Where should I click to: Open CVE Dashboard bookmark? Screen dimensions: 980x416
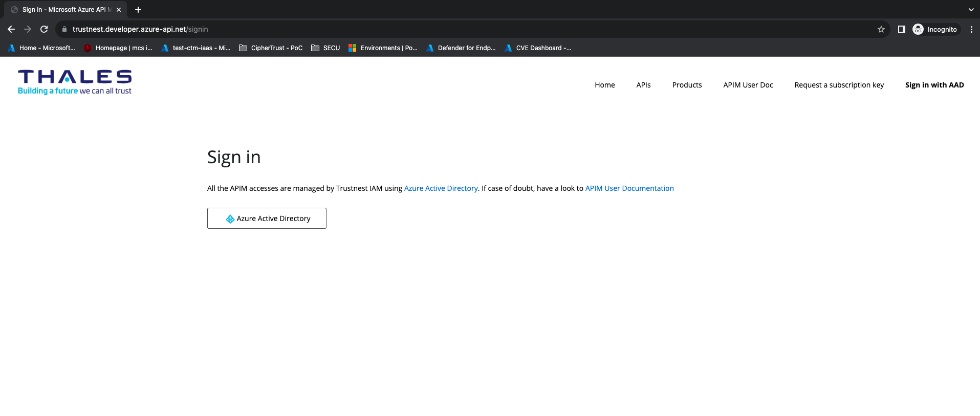tap(538, 48)
